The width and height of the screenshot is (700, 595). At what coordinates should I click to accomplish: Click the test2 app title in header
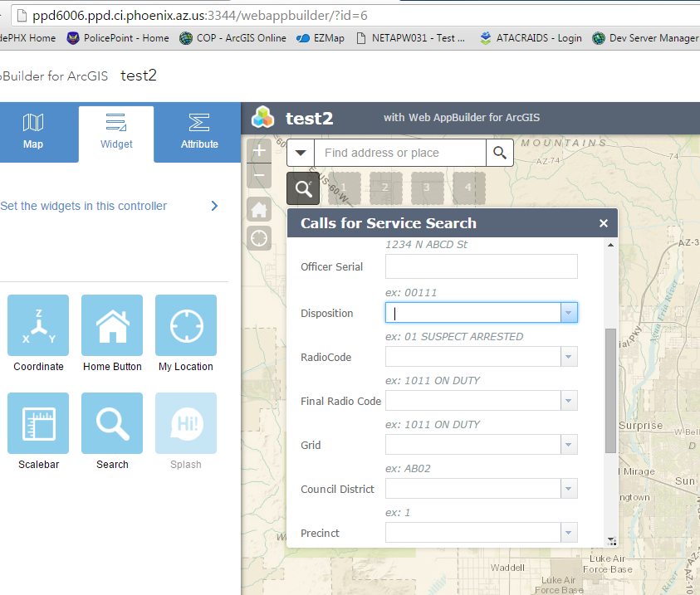(310, 119)
